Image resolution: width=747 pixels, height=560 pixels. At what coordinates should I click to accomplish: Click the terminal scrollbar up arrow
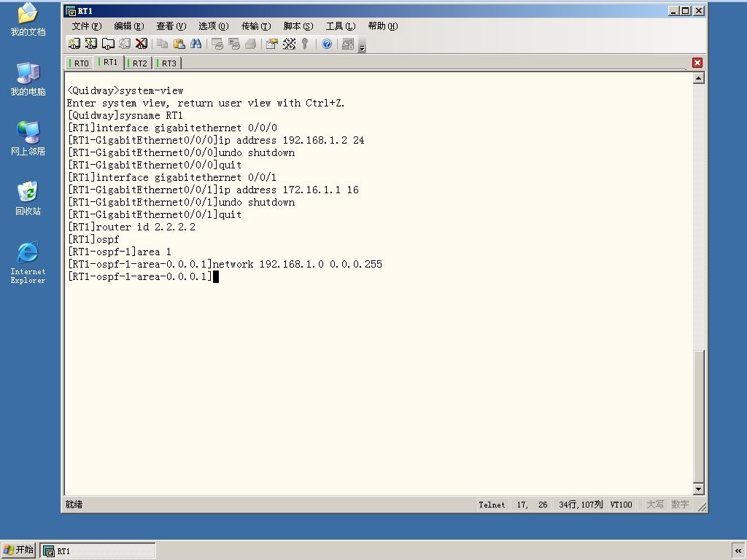pos(698,78)
